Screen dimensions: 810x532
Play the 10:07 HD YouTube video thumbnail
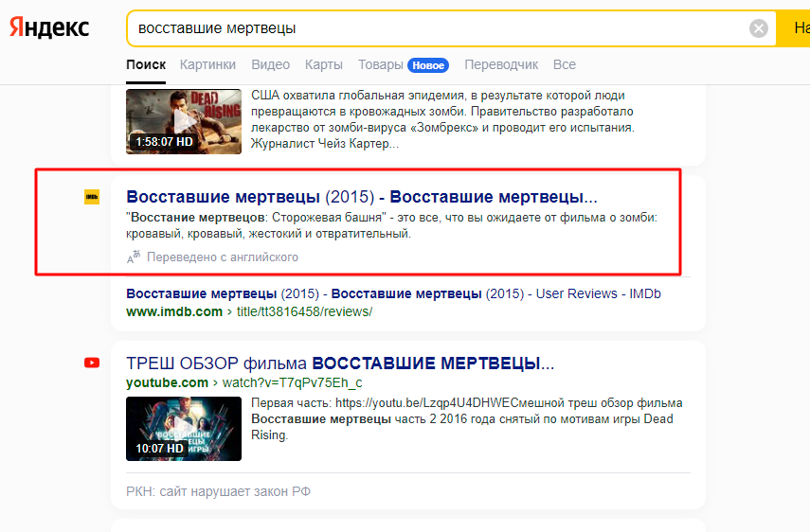[x=184, y=428]
